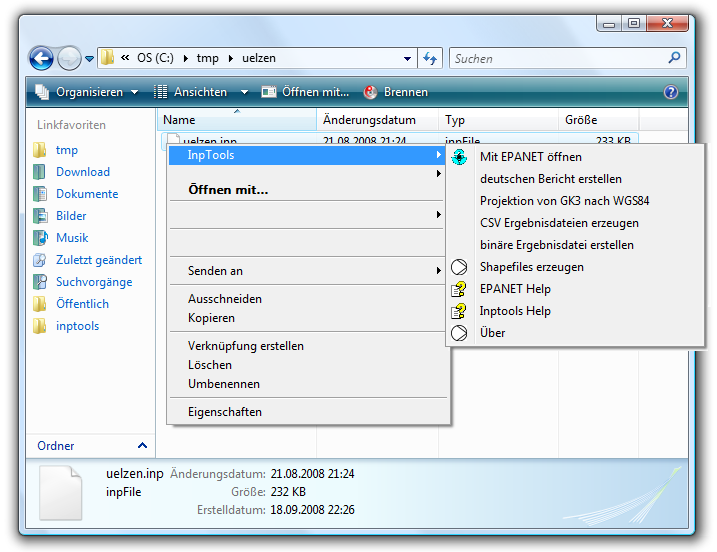The height and width of the screenshot is (552, 717).
Task: Click the search magnifier icon
Action: (x=674, y=58)
